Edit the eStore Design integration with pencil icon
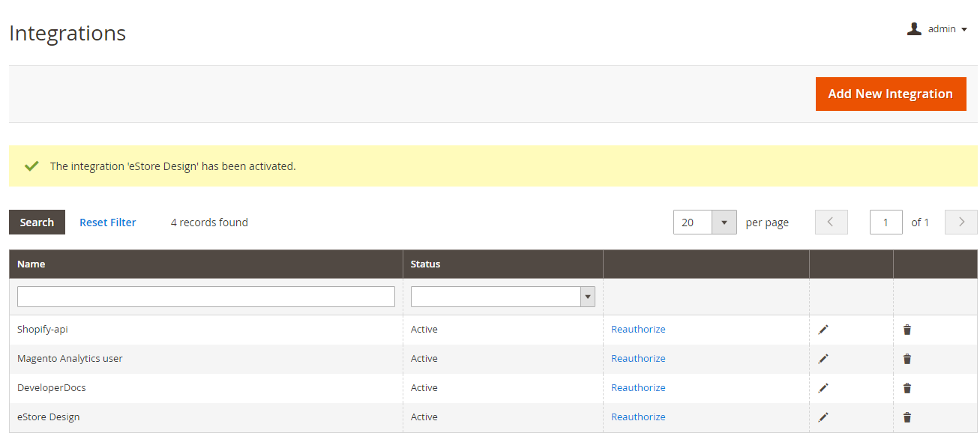This screenshot has height=436, width=980. point(823,417)
